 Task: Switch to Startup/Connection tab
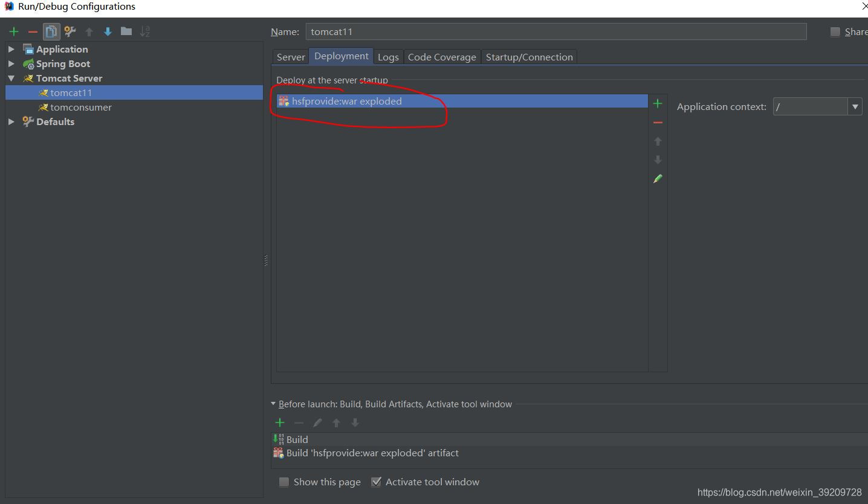pos(530,57)
